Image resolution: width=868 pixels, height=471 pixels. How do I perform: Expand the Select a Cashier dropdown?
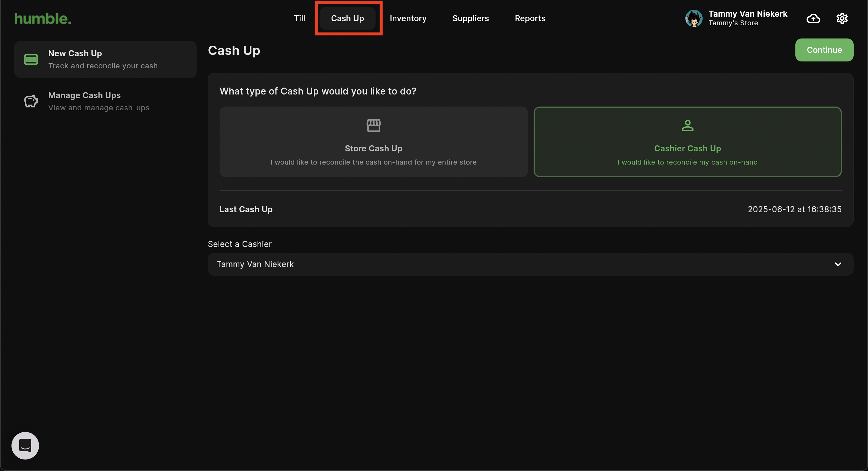530,264
